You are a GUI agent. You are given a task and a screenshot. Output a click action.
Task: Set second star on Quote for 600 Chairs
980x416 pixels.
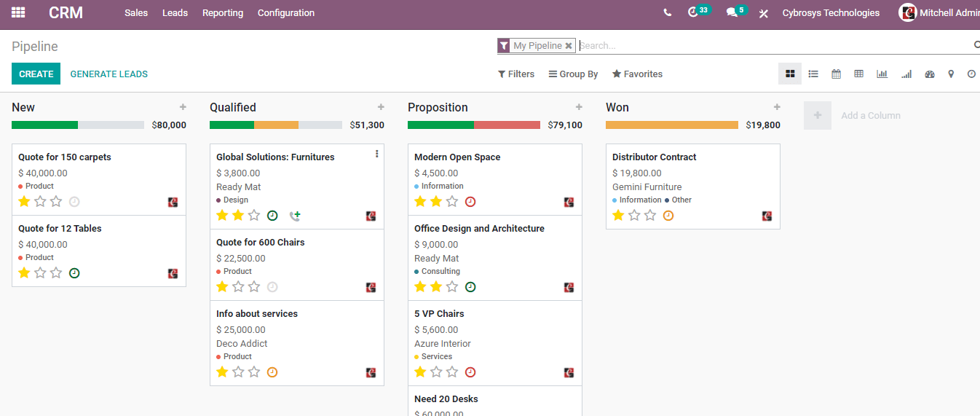pos(238,287)
